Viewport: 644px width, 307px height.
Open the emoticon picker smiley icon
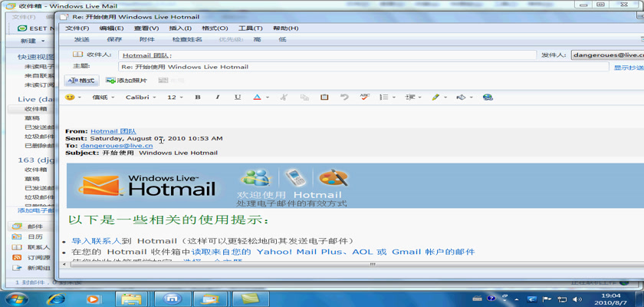pos(71,97)
